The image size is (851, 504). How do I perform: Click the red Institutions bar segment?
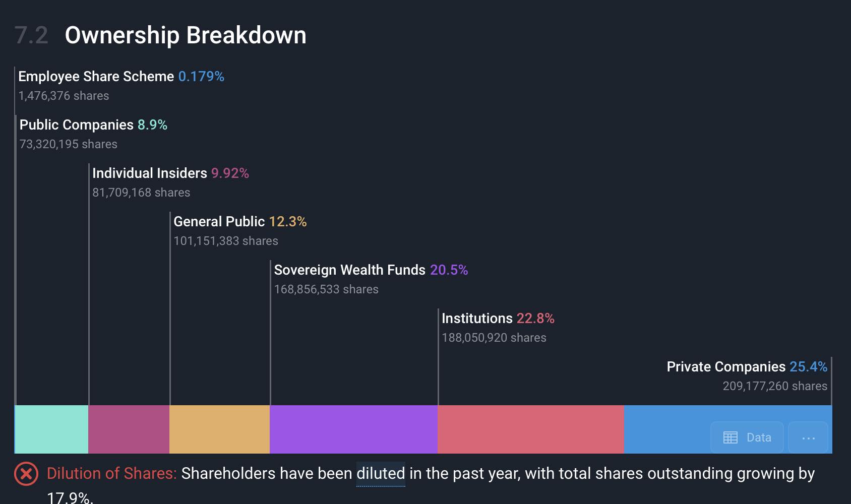tap(531, 429)
